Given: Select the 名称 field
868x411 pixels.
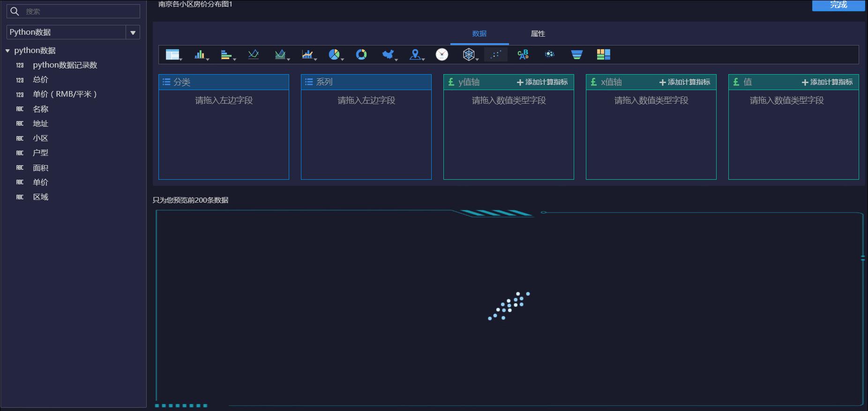Looking at the screenshot, I should point(40,109).
